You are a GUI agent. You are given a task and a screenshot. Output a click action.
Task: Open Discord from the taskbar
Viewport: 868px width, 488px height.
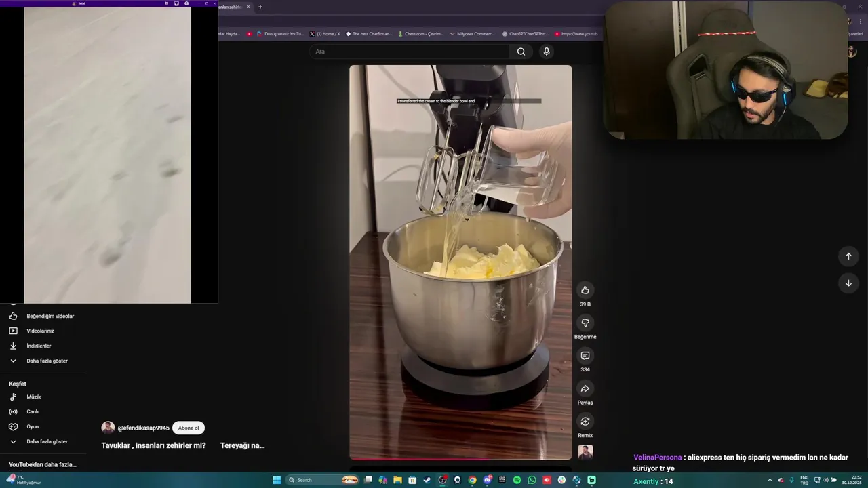click(488, 480)
